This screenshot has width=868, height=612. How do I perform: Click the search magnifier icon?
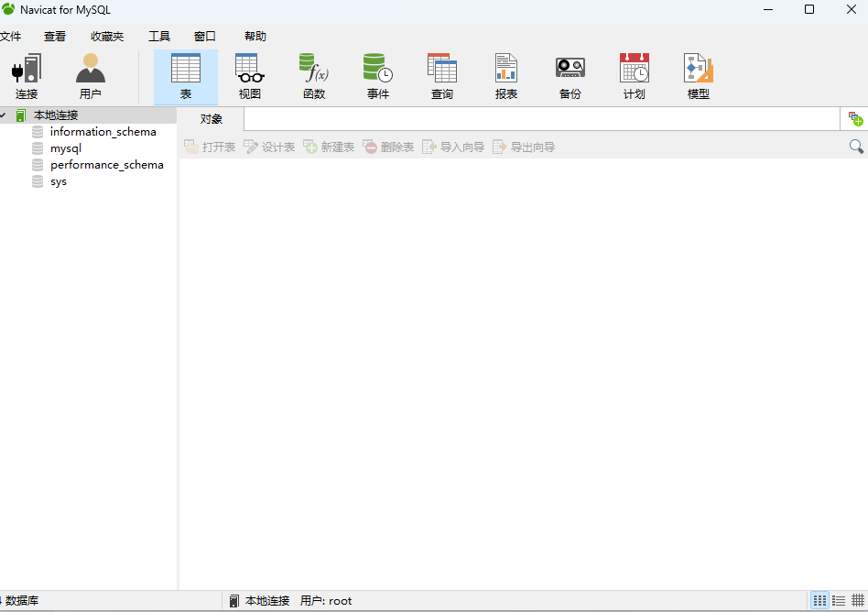coord(856,147)
